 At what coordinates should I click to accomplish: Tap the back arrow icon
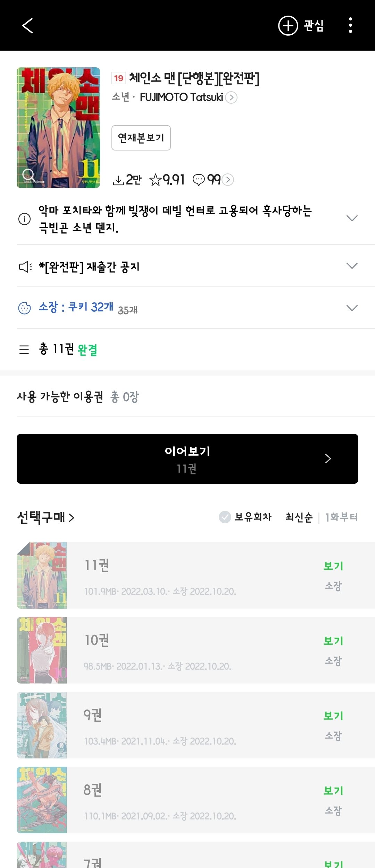27,26
